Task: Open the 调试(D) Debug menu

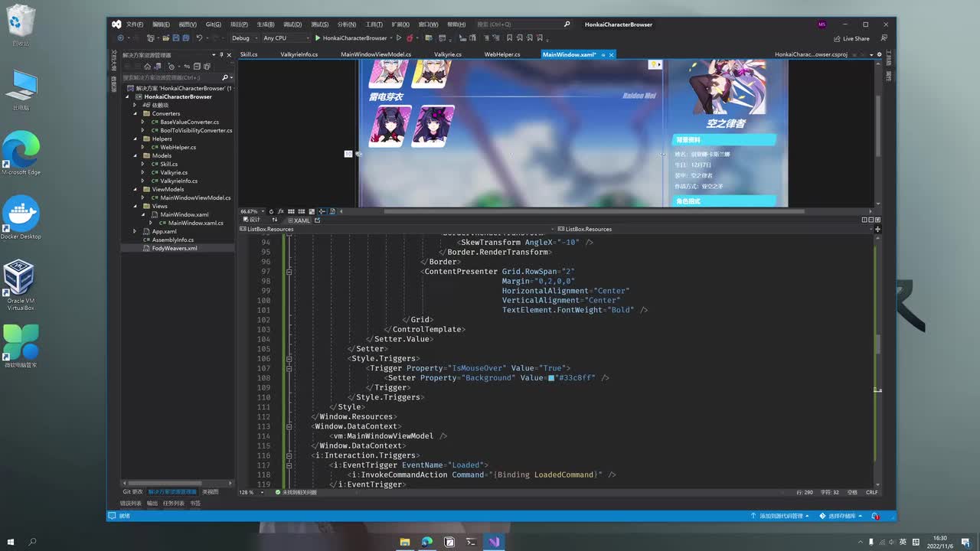Action: (292, 24)
